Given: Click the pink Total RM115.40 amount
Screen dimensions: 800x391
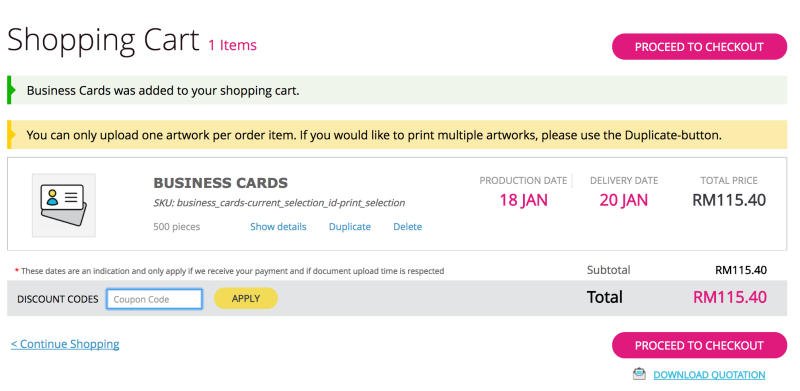Looking at the screenshot, I should [x=730, y=297].
